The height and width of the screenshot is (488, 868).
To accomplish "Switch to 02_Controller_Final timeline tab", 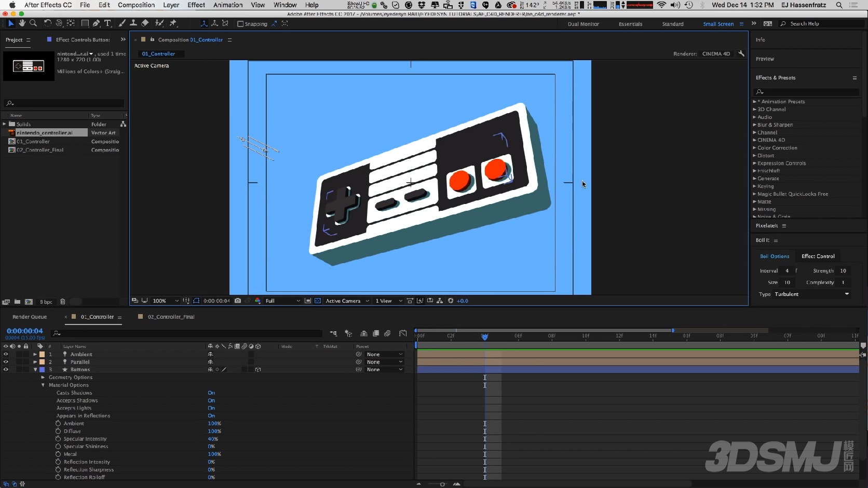I will pos(171,317).
